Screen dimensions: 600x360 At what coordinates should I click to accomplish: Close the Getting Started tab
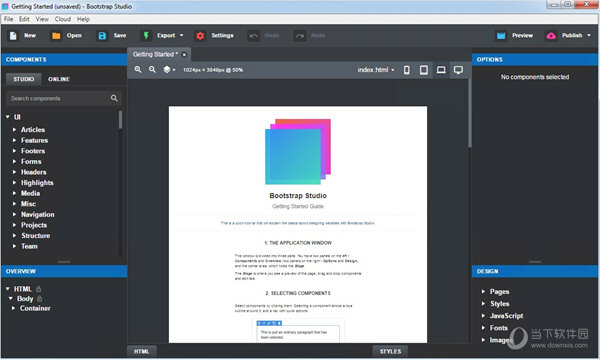(184, 55)
